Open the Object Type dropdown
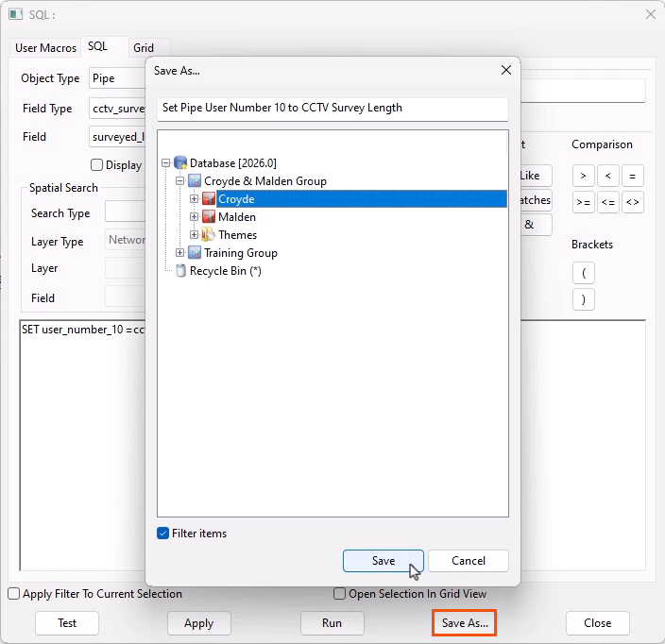The width and height of the screenshot is (665, 644). (117, 78)
